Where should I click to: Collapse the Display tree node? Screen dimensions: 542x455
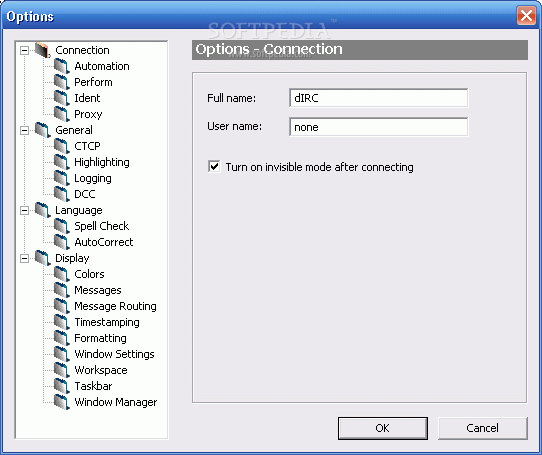pos(24,258)
